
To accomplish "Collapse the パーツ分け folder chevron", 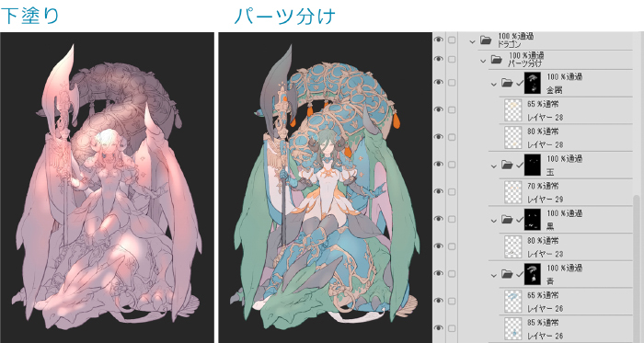I will coord(483,61).
